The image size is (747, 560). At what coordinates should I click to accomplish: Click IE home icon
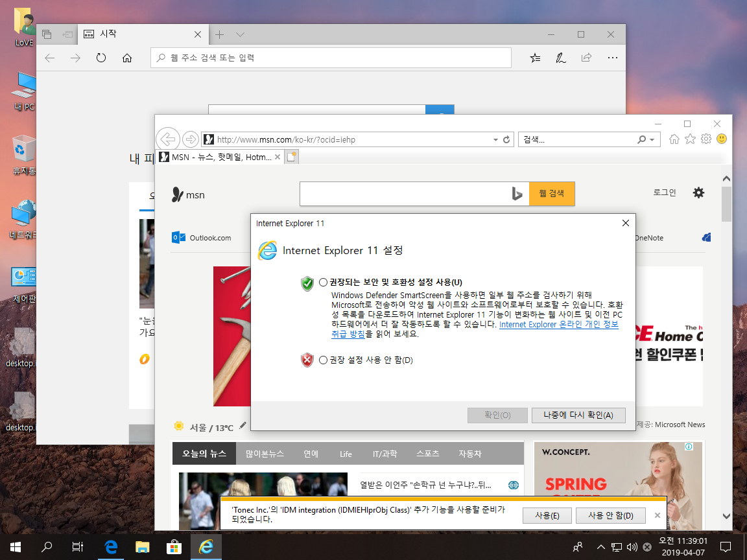tap(674, 139)
